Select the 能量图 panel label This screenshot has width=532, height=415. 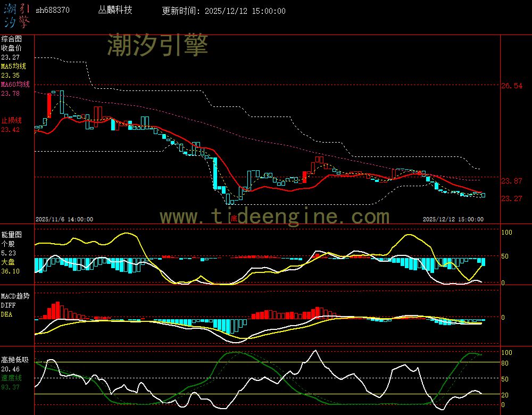[x=11, y=234]
